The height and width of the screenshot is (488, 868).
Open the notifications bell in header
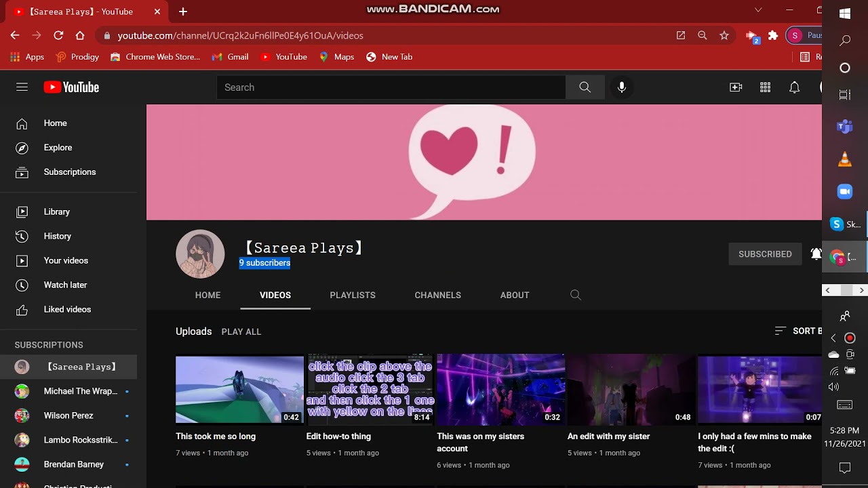(794, 87)
